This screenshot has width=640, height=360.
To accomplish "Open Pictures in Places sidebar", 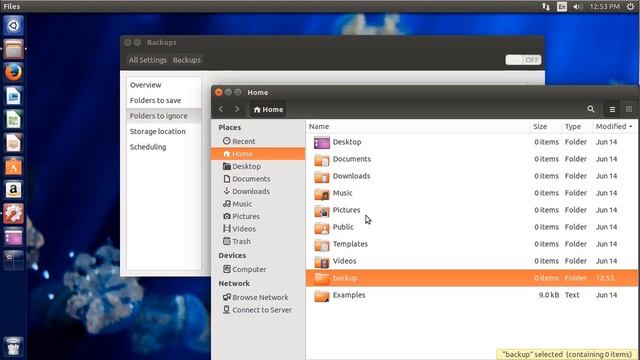I will 258,216.
